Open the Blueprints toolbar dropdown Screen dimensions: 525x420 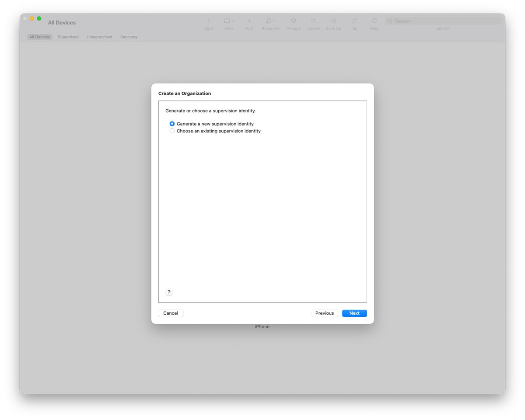271,21
